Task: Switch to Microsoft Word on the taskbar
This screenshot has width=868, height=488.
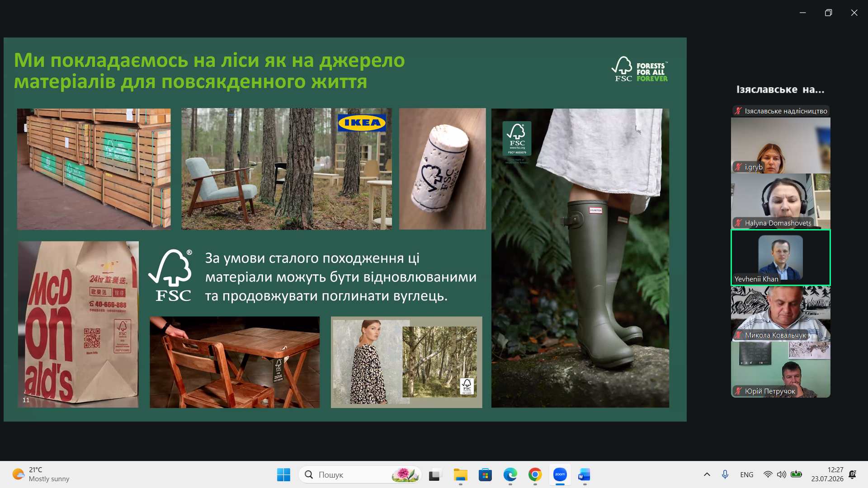Action: 584,474
